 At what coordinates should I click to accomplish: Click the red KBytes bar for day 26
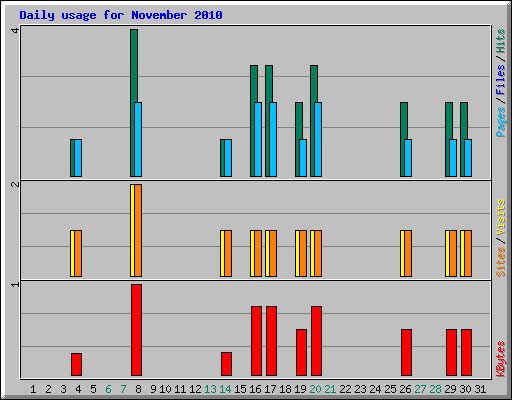pos(406,352)
